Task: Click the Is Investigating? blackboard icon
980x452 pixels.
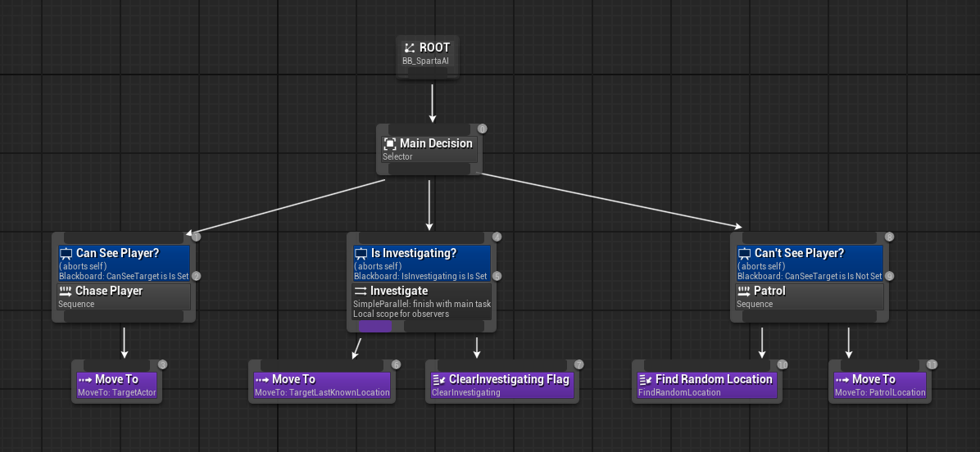Action: point(361,254)
